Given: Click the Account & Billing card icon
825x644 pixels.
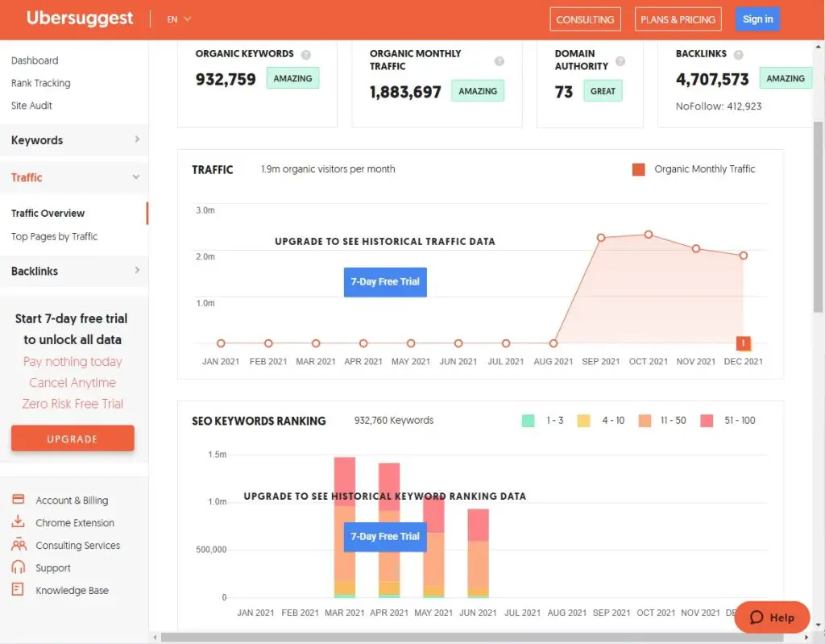Looking at the screenshot, I should [18, 499].
